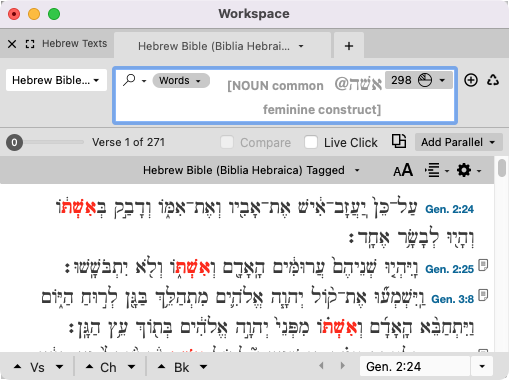509x380 pixels.
Task: Open the Hebrew Bible text selector dropdown
Action: tap(56, 80)
